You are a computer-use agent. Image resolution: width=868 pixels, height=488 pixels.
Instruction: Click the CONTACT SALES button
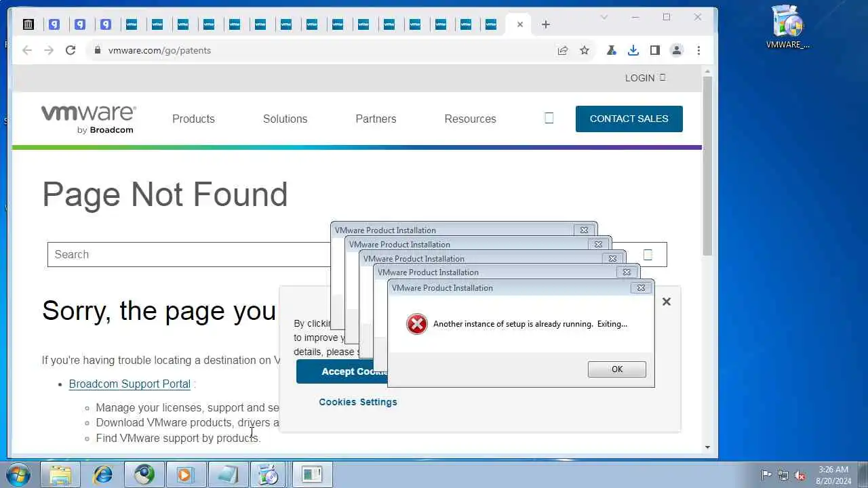click(x=629, y=119)
